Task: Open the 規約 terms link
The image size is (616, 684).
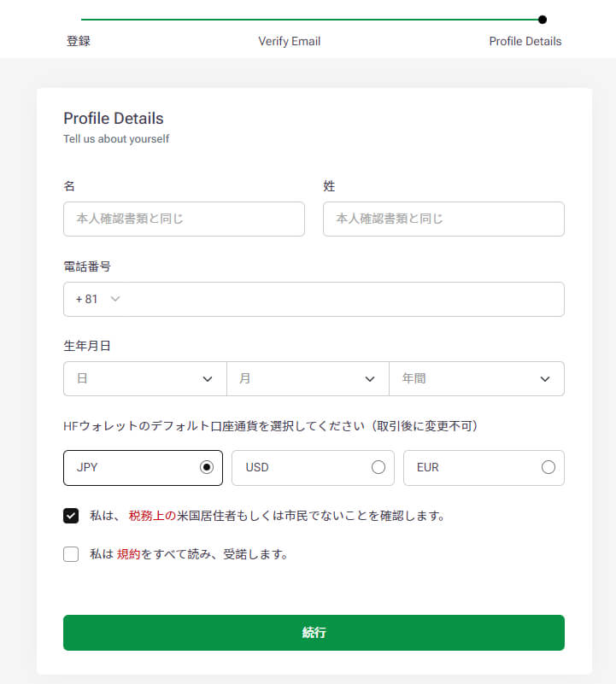Action: coord(128,554)
